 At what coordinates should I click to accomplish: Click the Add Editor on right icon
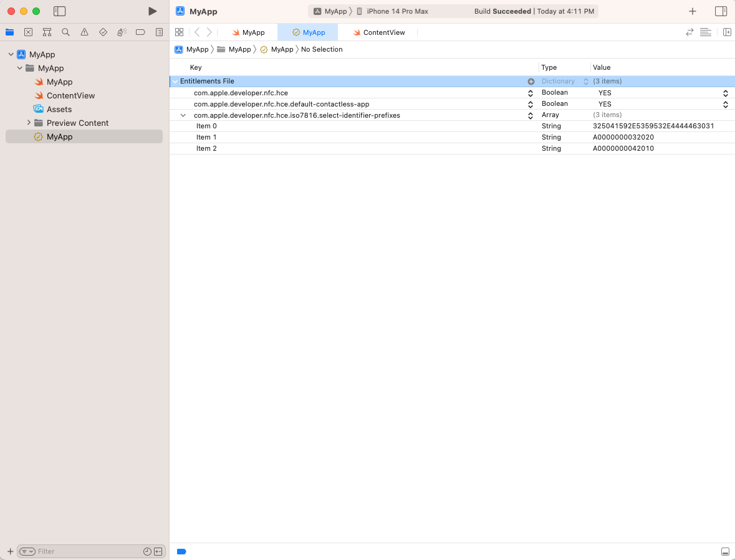727,32
